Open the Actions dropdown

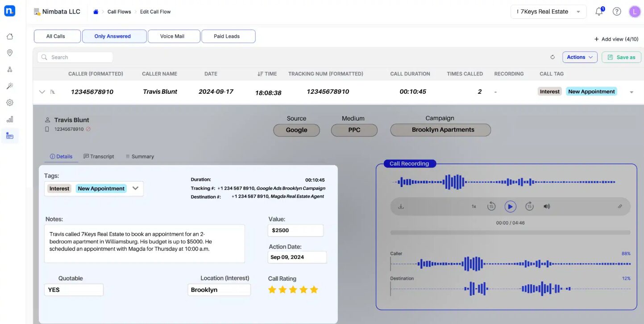point(579,57)
